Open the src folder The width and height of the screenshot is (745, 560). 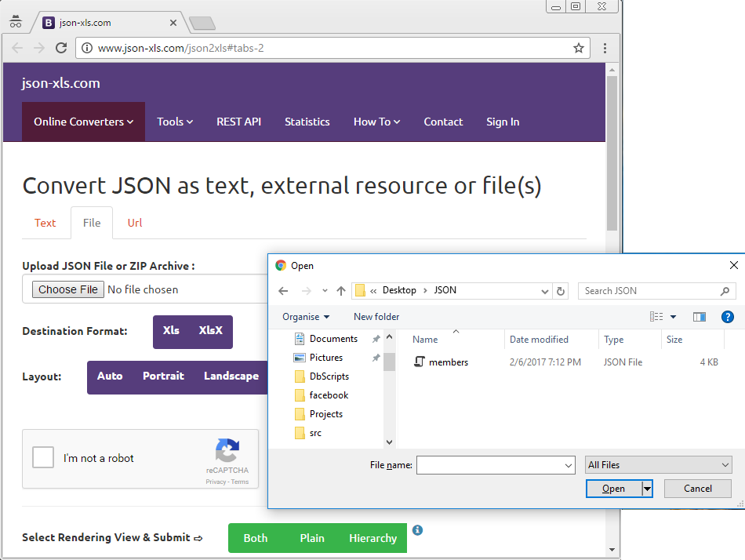click(315, 433)
